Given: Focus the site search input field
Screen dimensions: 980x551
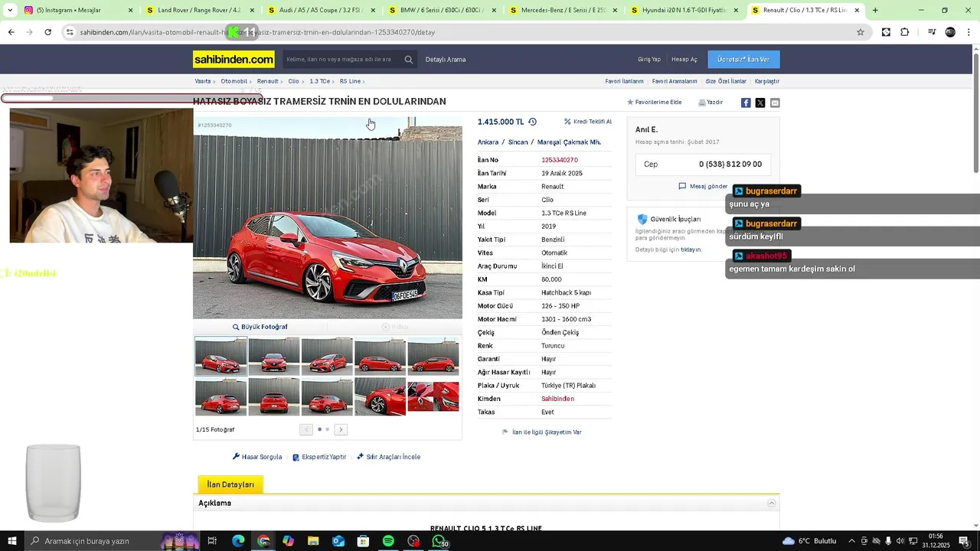Looking at the screenshot, I should click(x=341, y=60).
